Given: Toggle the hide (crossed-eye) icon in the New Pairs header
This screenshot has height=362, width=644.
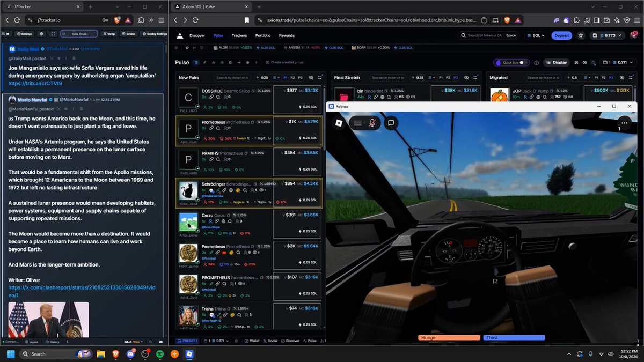Looking at the screenshot, I should pyautogui.click(x=310, y=78).
